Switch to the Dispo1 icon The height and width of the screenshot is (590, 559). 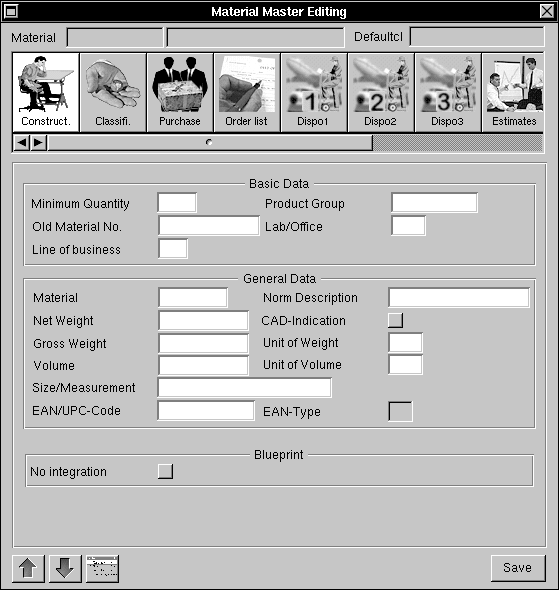(x=314, y=93)
